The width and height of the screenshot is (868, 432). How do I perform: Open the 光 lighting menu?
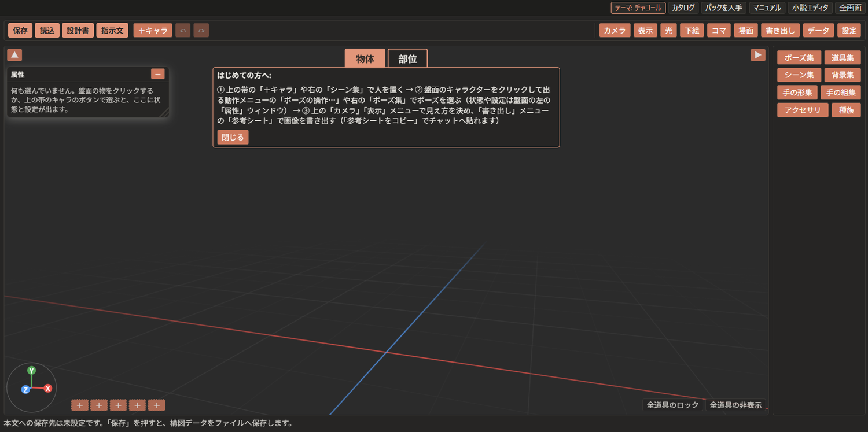pos(668,31)
